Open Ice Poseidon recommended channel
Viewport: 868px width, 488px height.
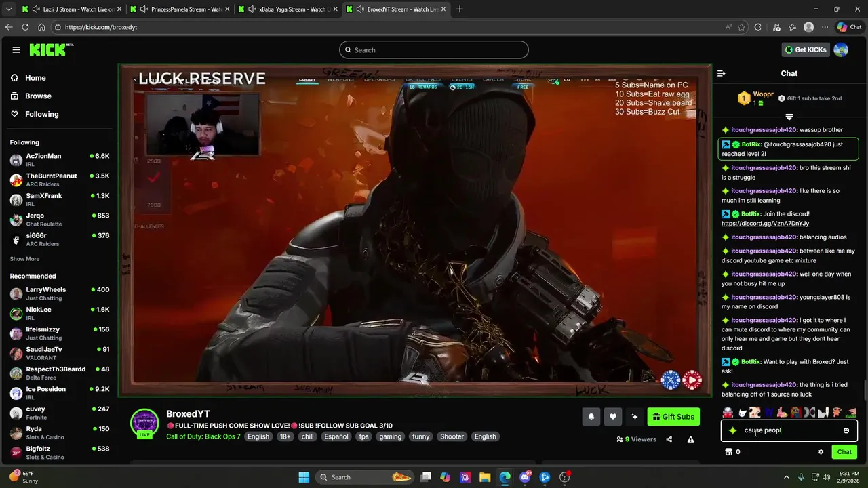point(60,393)
